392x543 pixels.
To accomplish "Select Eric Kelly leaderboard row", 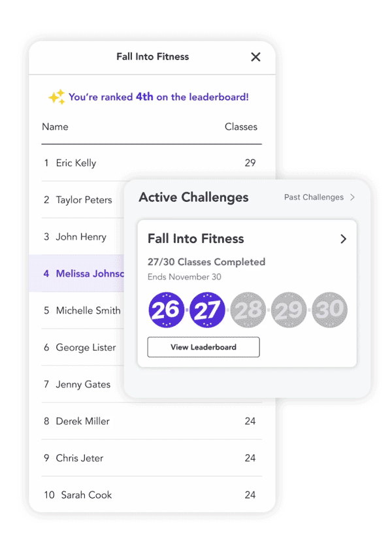I will (152, 163).
